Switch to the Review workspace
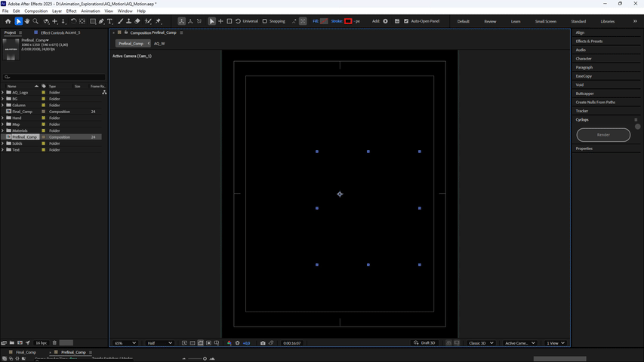The image size is (644, 362). (490, 21)
